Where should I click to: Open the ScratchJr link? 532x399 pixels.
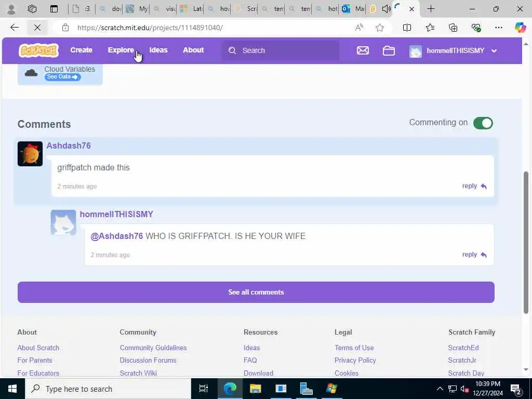(462, 361)
